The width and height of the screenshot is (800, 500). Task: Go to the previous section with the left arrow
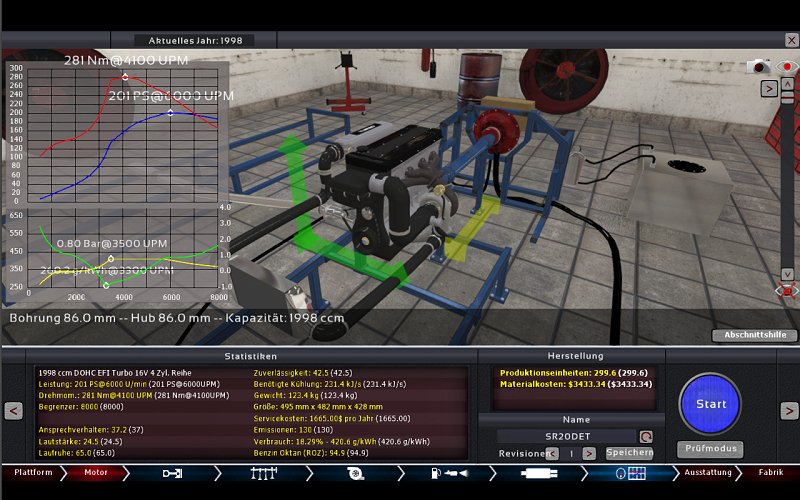click(x=13, y=410)
